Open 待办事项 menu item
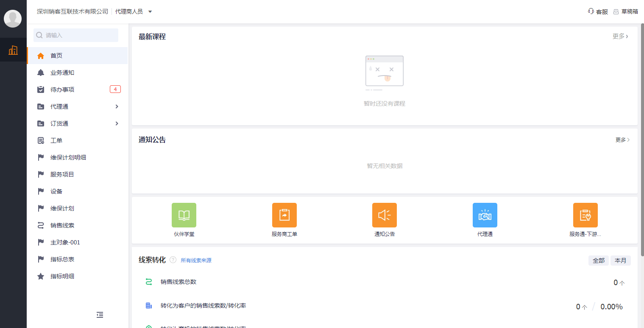Viewport: 644px width, 328px height. (x=77, y=90)
